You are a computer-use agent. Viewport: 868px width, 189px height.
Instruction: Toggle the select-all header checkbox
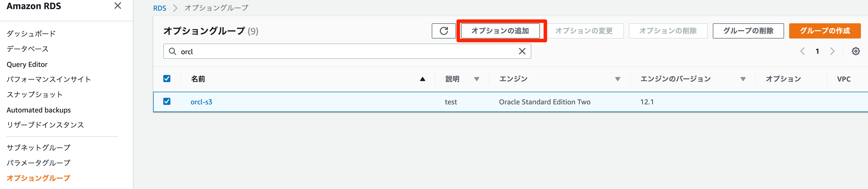pos(167,79)
